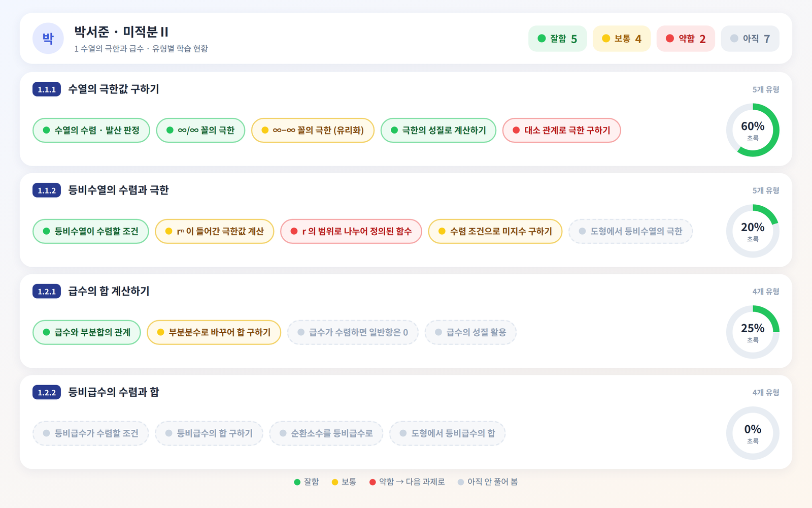Open the 순환소수를 등비급수로 chip
The width and height of the screenshot is (812, 508).
pos(326,433)
